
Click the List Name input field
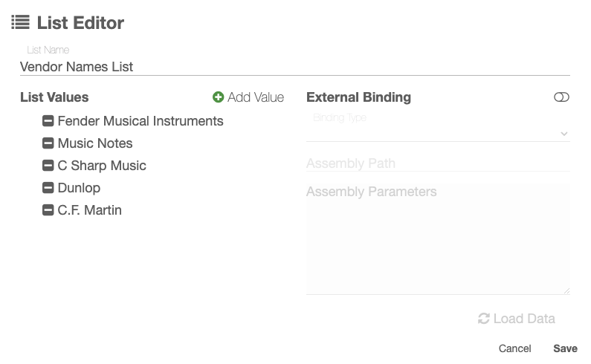(294, 67)
